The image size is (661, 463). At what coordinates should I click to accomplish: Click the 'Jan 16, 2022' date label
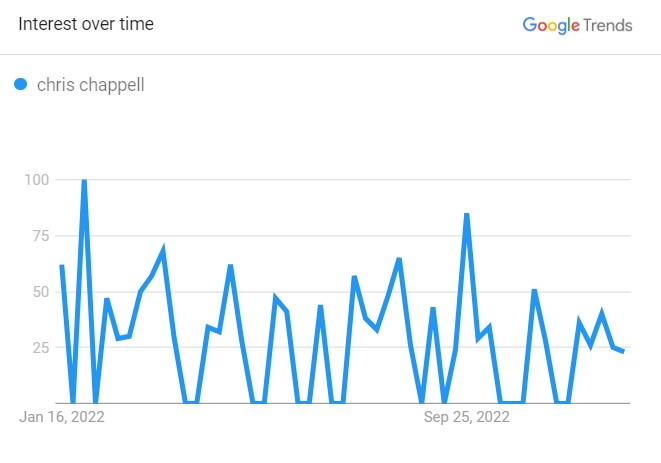(62, 417)
